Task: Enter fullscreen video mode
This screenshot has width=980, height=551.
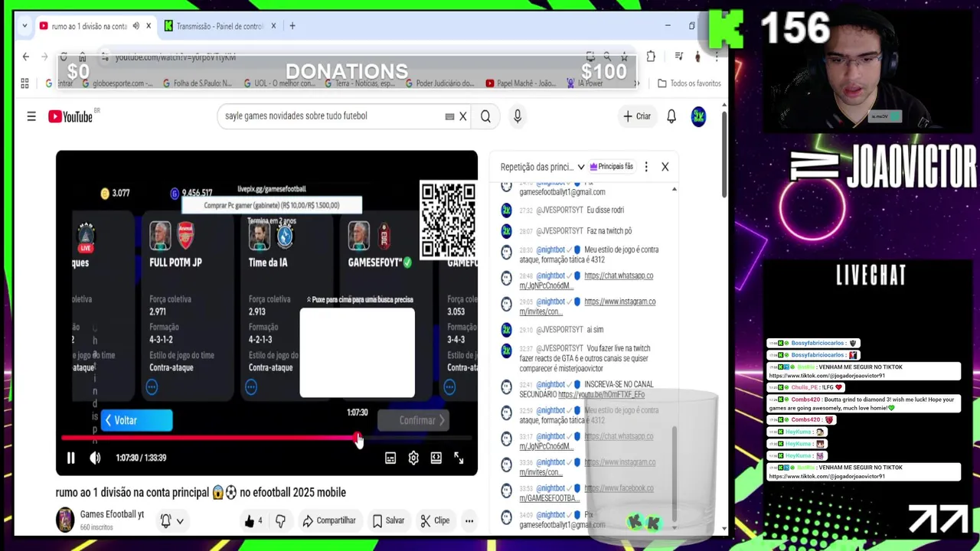Action: pyautogui.click(x=459, y=458)
